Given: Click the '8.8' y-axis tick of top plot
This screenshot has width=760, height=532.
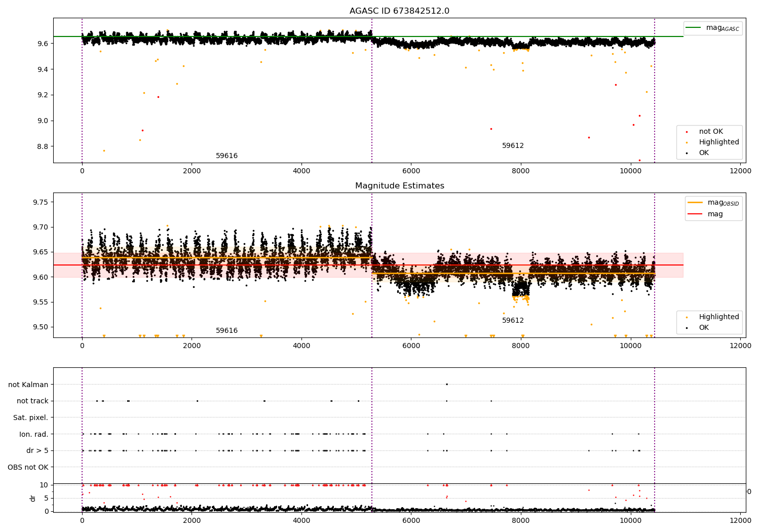Looking at the screenshot, I should 43,146.
